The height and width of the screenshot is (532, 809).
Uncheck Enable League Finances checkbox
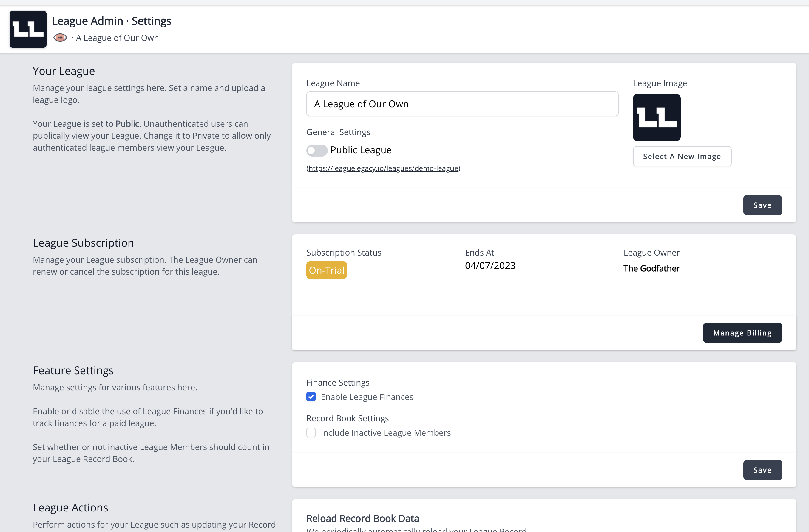coord(311,397)
